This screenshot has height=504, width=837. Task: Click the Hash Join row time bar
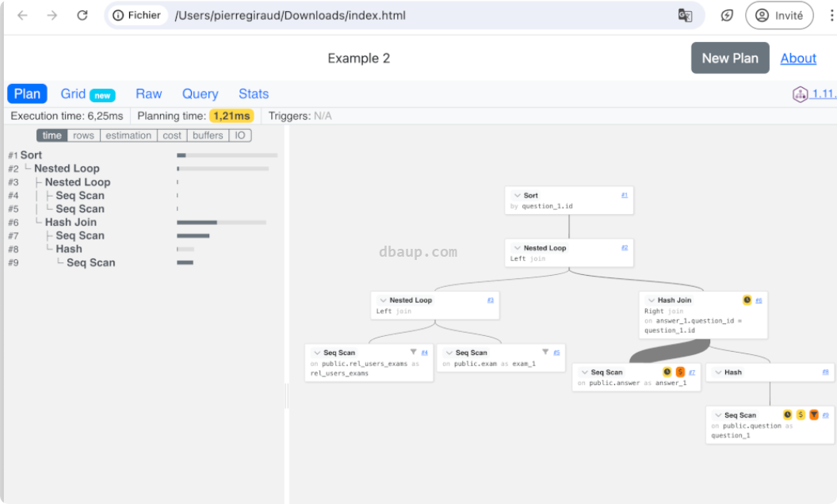pyautogui.click(x=221, y=222)
